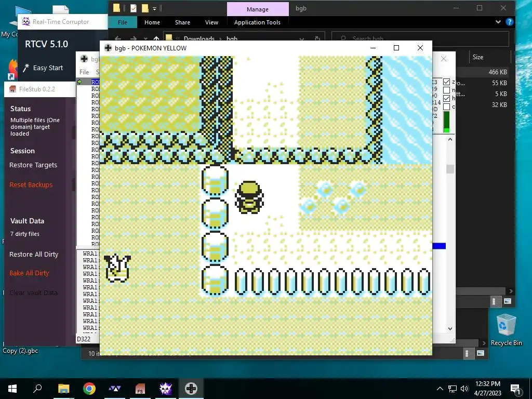Expand the ribbon with the chevron

tap(498, 22)
